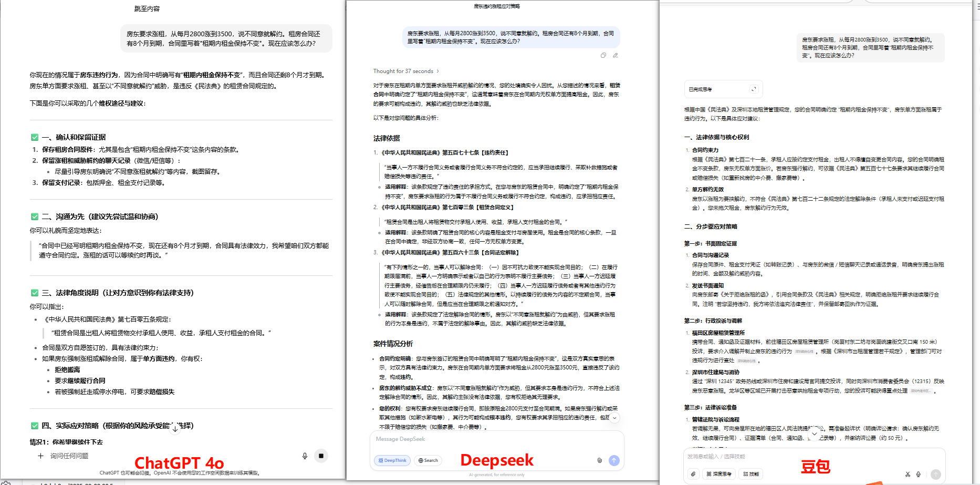Toggle Search mode in DeepSeek
The image size is (980, 485).
[x=428, y=460]
